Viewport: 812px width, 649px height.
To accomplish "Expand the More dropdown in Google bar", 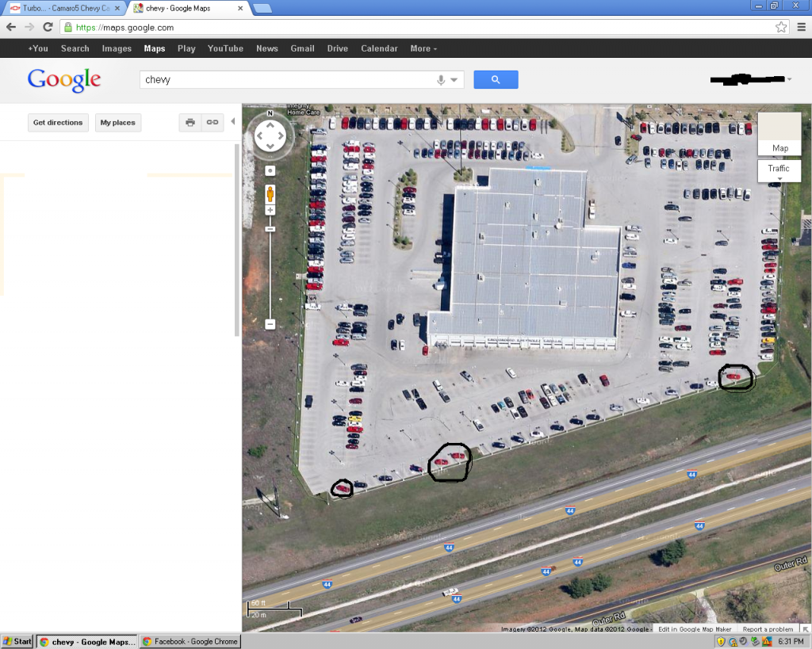I will coord(423,48).
